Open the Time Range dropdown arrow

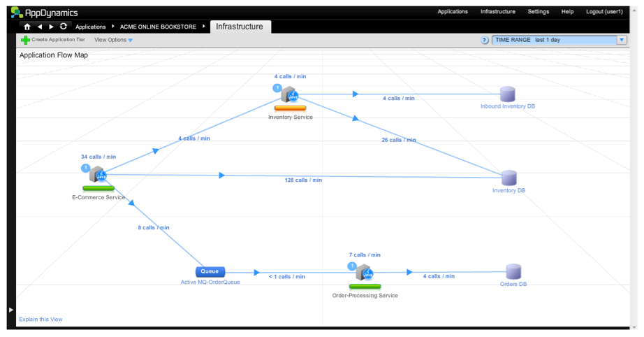(622, 40)
